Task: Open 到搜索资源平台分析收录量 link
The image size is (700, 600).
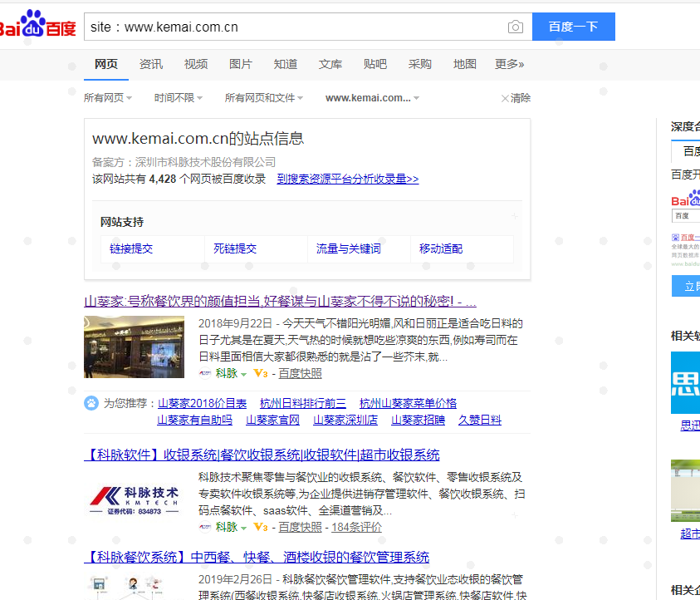Action: coord(348,180)
